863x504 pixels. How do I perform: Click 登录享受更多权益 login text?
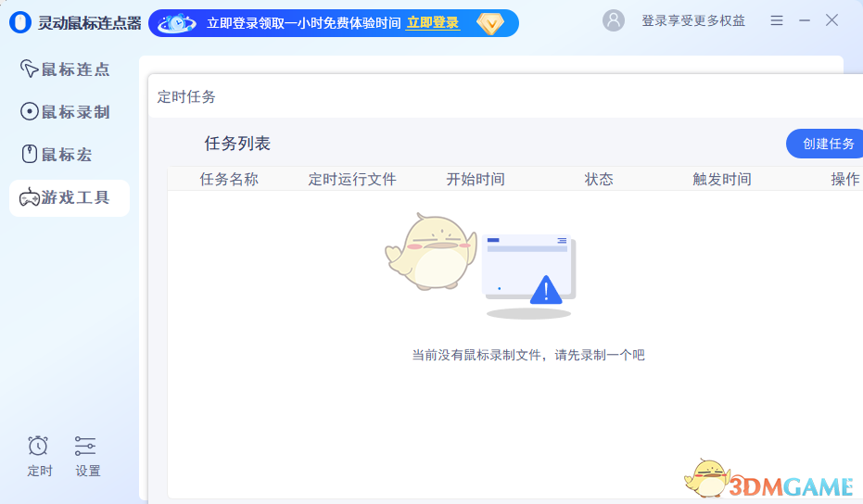point(693,21)
